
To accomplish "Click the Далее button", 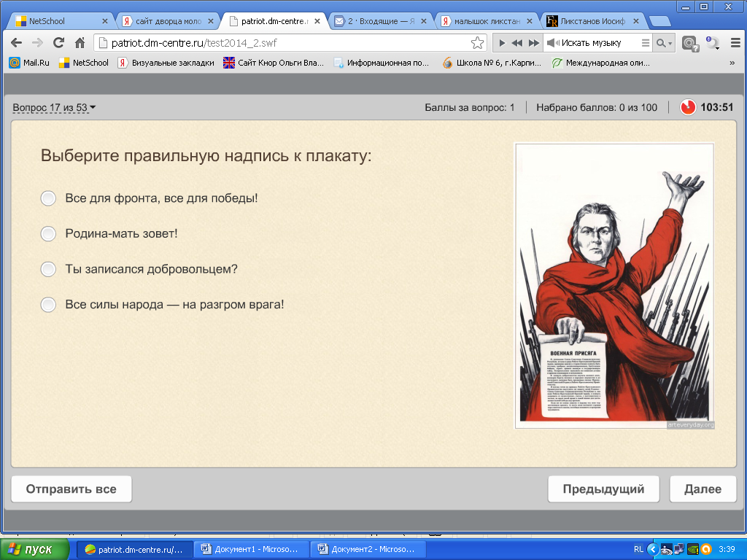I will [x=703, y=489].
